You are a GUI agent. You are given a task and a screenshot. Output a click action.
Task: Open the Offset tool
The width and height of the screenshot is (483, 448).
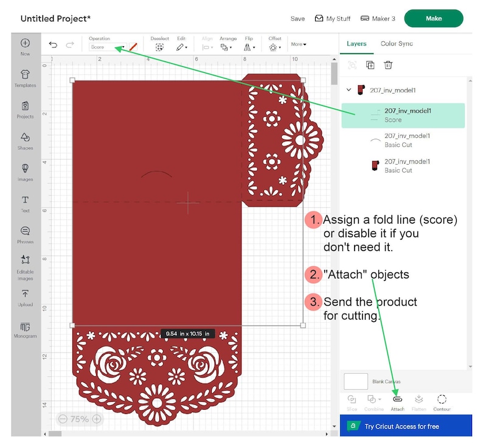coord(275,47)
